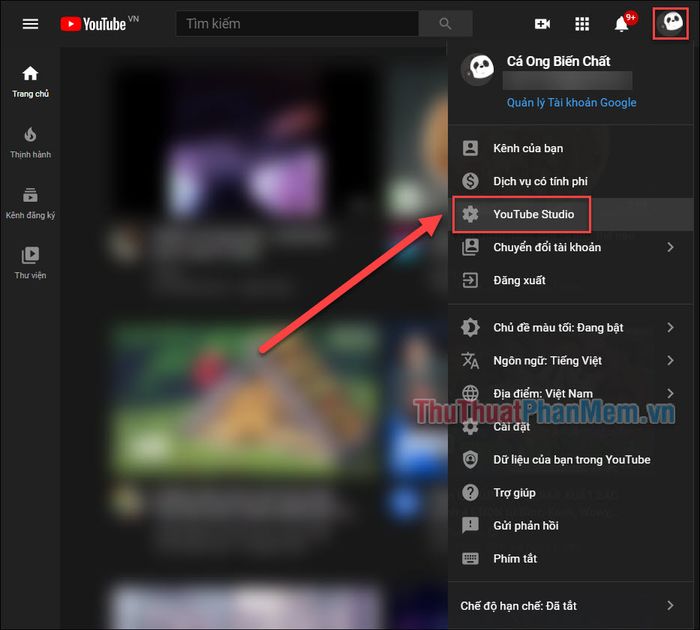Click the Kênh của bạn person icon
This screenshot has height=630, width=700.
click(x=470, y=148)
